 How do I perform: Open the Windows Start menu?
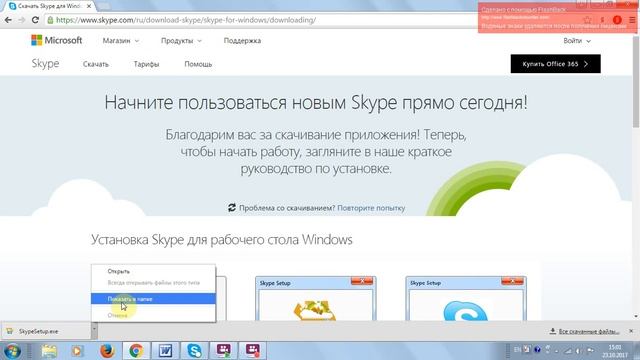(x=12, y=351)
